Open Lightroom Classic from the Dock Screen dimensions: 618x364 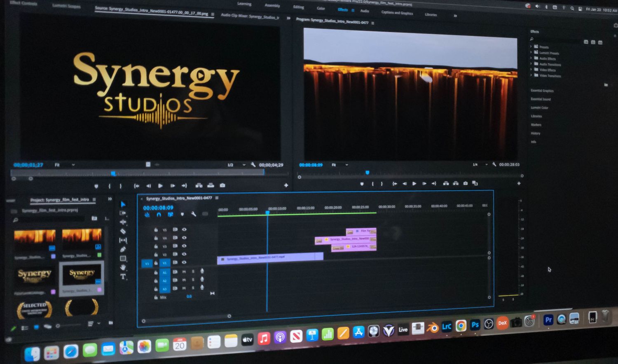[x=447, y=327]
